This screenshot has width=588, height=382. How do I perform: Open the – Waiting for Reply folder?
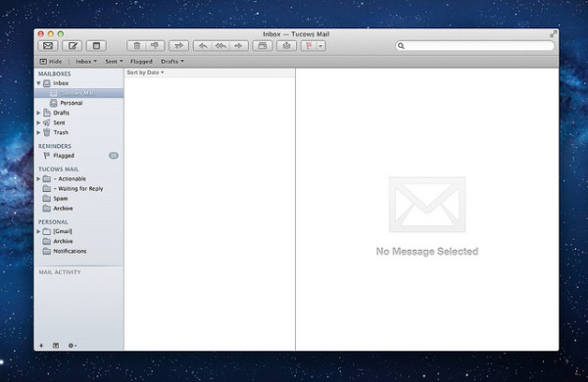(x=78, y=189)
